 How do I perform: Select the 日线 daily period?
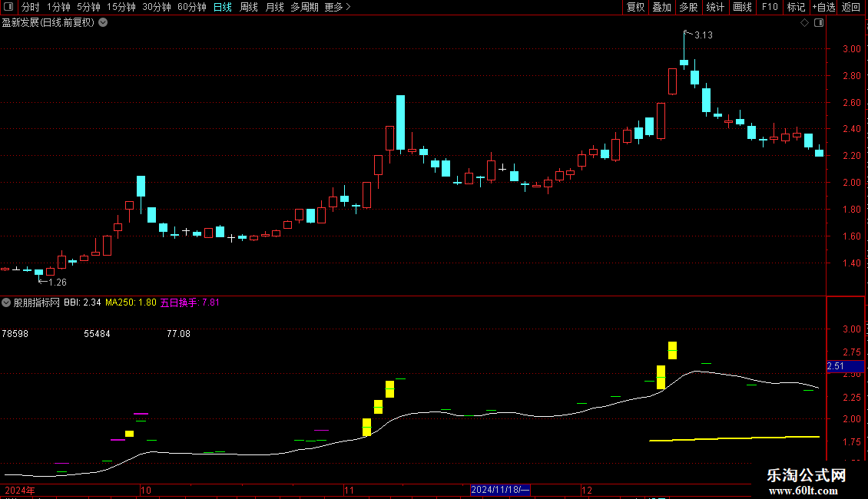tap(223, 7)
